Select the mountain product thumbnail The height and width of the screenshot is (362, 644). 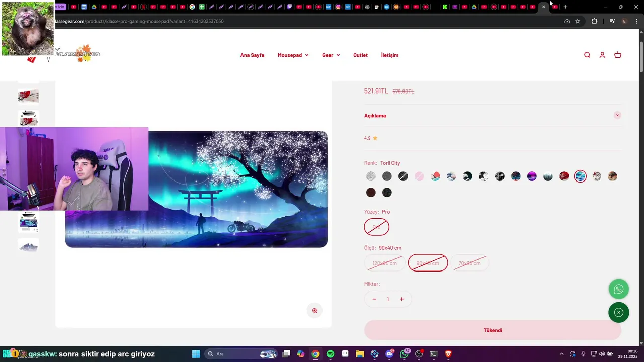[28, 246]
